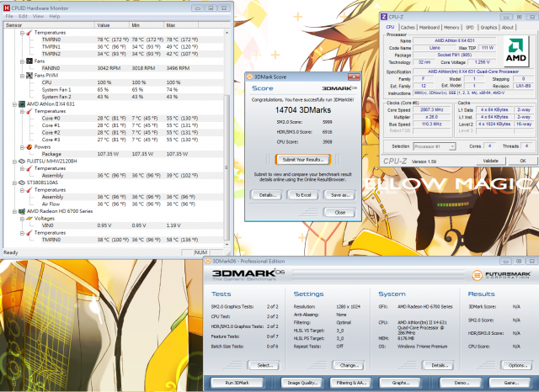539x392 pixels.
Task: Switch to the Caches tab in CPU-Z
Action: tap(408, 28)
